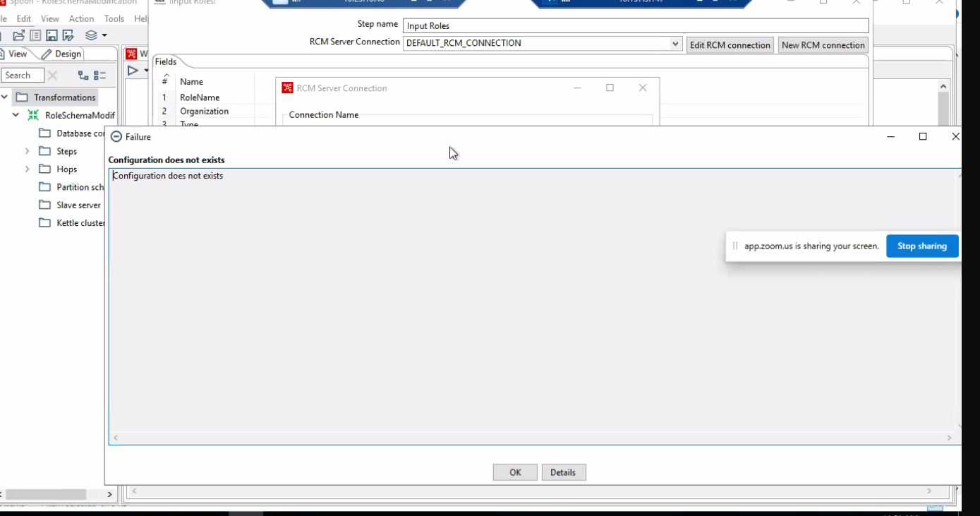Viewport: 980px width, 516px height.
Task: Click the collapse all tree icon
Action: coord(100,76)
